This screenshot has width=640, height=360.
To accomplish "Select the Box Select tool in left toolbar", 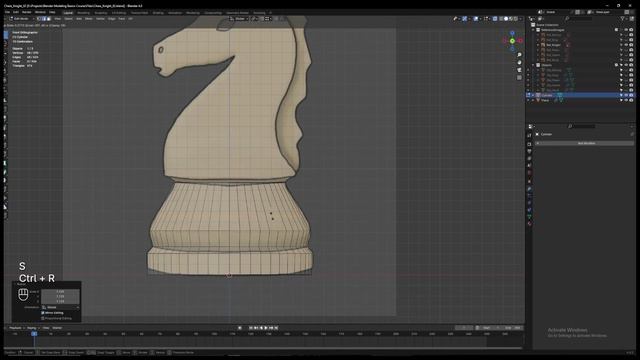I will [6, 36].
